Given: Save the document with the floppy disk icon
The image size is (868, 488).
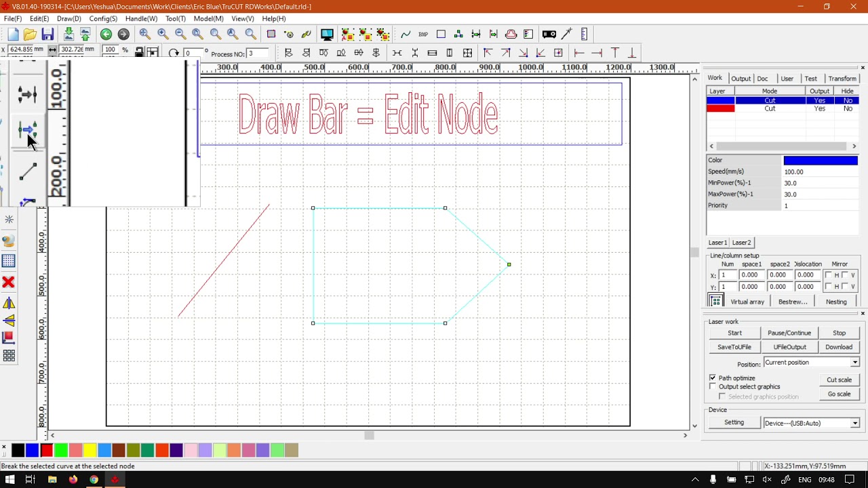Looking at the screenshot, I should click(47, 35).
